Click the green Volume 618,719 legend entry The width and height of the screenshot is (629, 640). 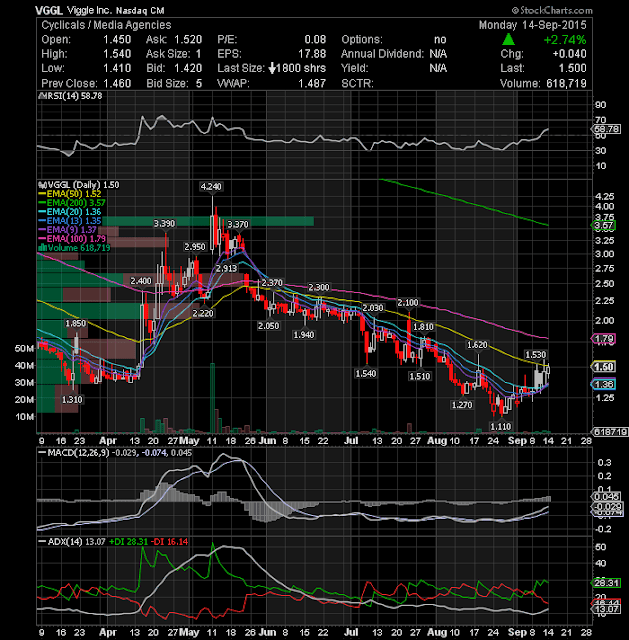(x=74, y=248)
